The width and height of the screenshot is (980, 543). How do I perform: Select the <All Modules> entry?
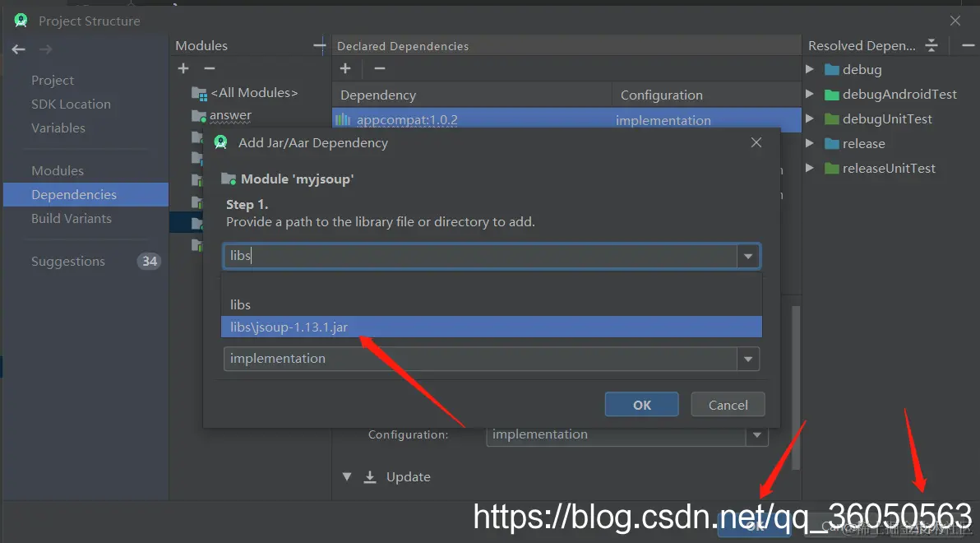pyautogui.click(x=254, y=93)
